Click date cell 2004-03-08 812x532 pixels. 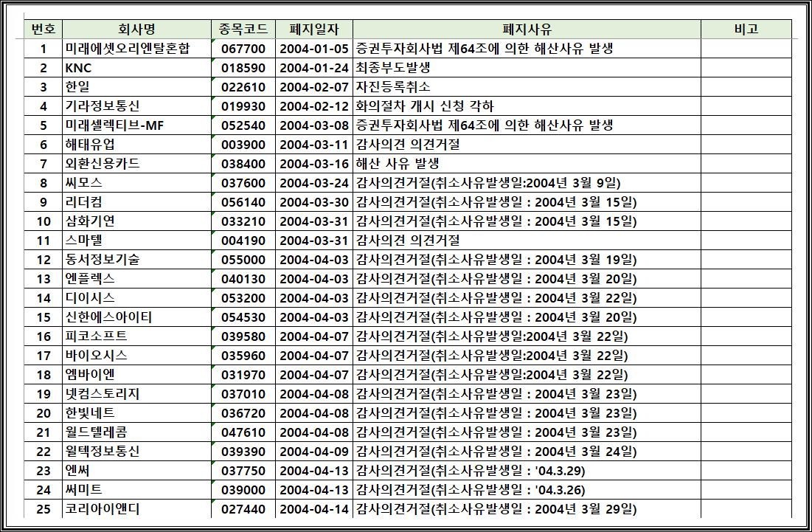click(314, 125)
